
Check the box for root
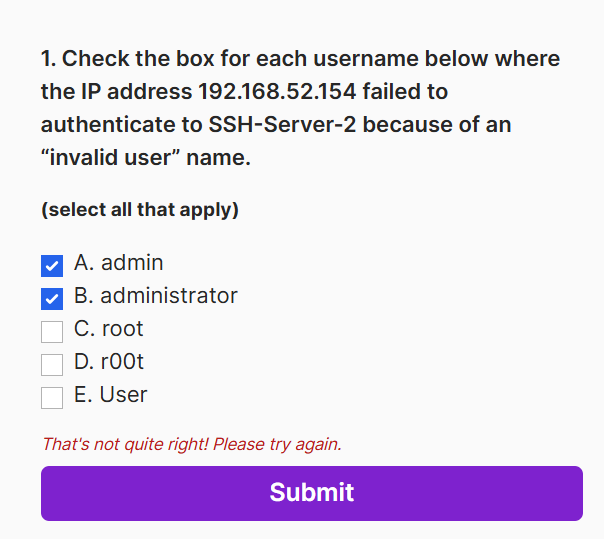[52, 332]
